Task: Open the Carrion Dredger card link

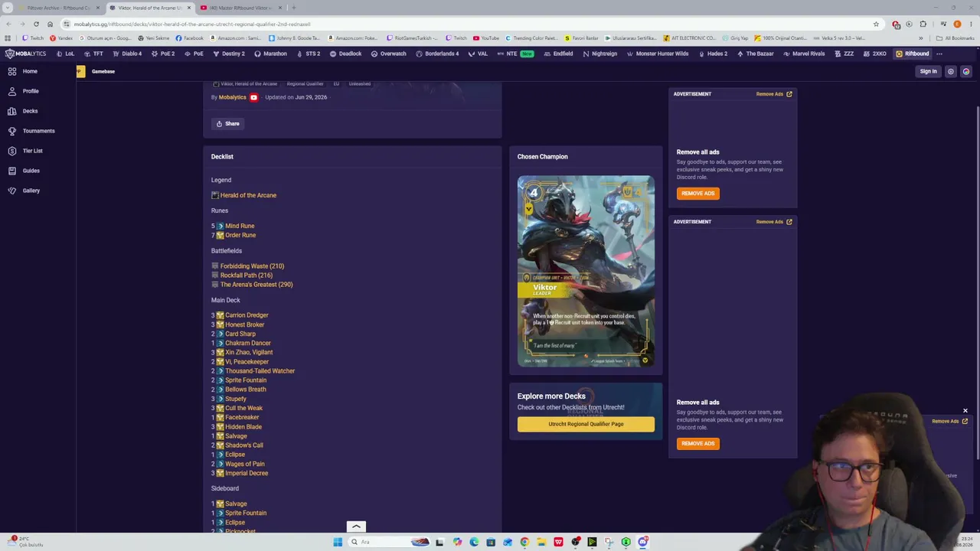Action: (247, 315)
